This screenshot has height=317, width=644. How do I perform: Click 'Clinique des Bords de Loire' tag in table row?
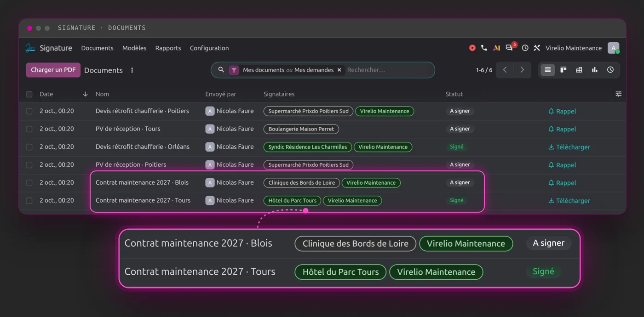302,183
